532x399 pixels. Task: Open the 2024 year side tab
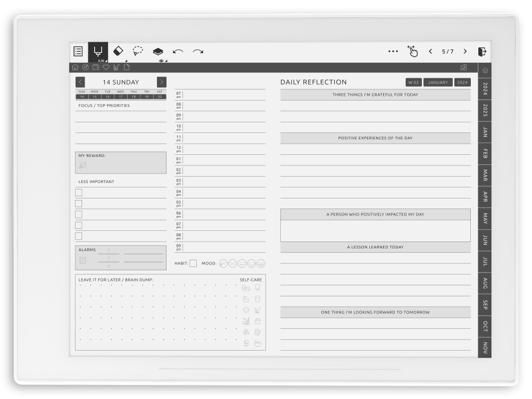coord(485,88)
